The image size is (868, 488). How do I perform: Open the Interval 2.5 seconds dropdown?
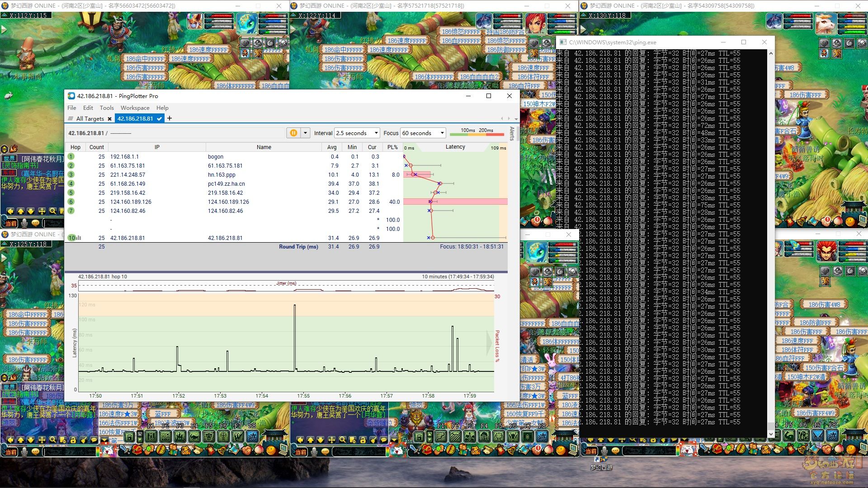357,133
